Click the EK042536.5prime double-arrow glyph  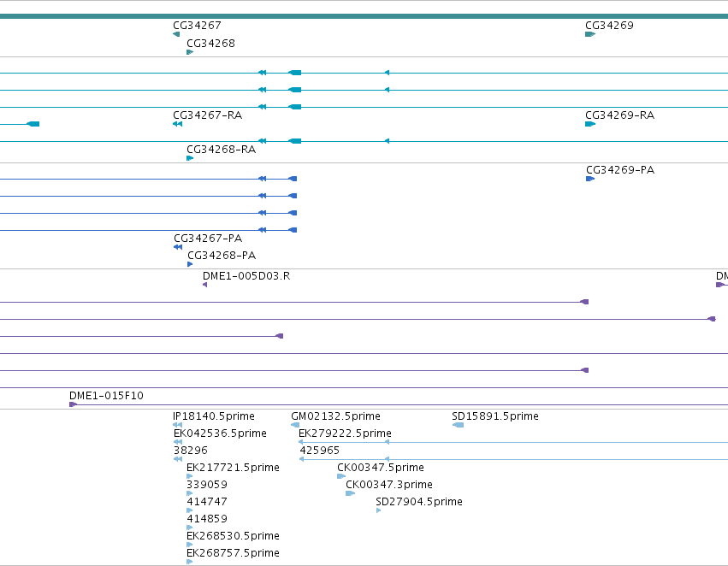pyautogui.click(x=178, y=442)
